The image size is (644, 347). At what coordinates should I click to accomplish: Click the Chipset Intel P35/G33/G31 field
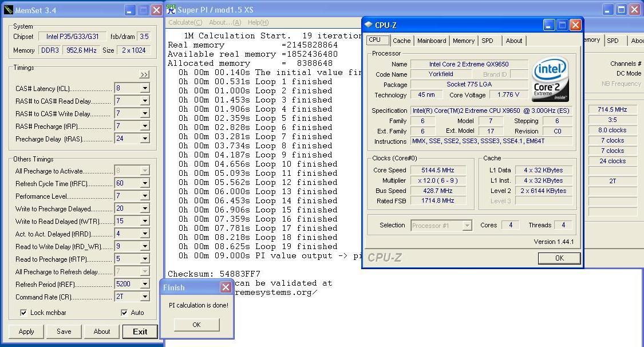coord(72,37)
